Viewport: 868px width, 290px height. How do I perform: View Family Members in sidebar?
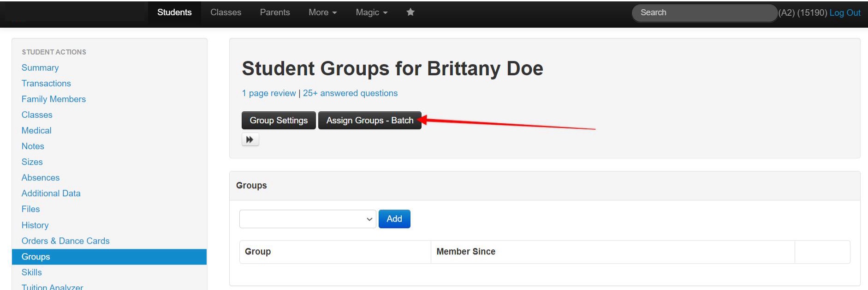[x=54, y=99]
